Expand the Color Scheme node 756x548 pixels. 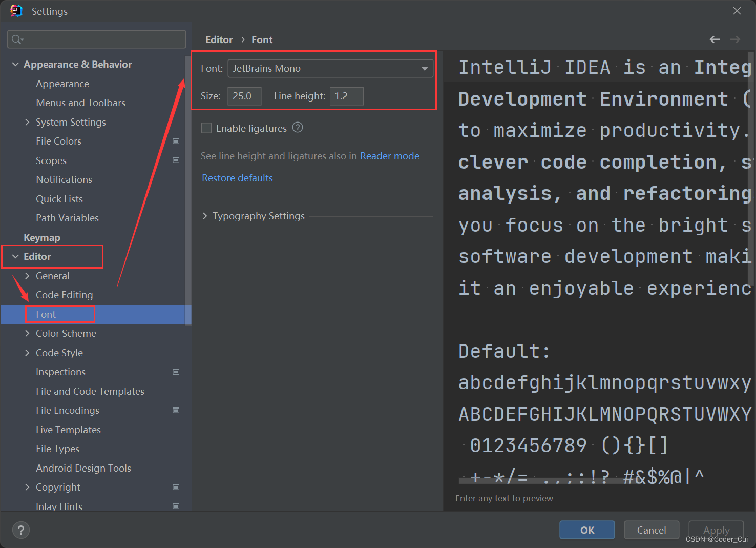[x=27, y=333]
